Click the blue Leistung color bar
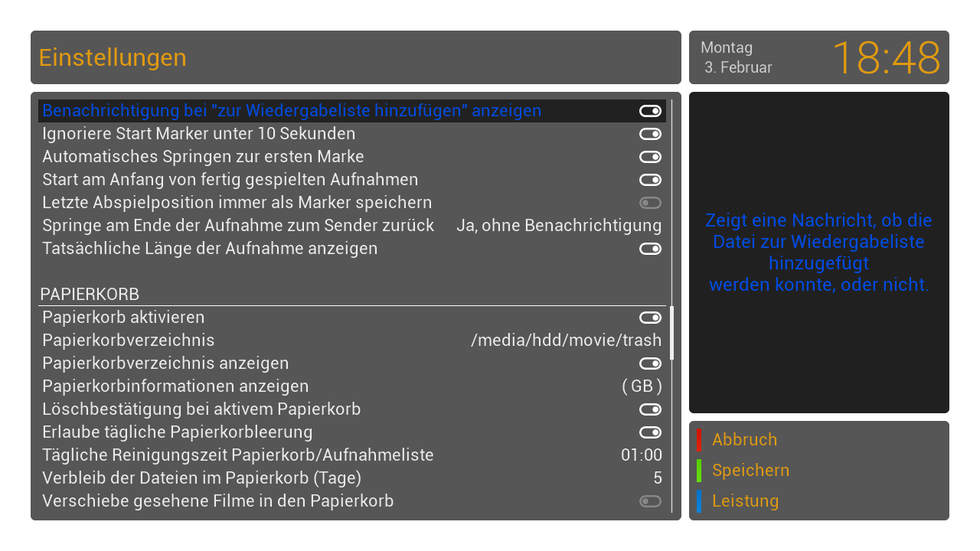This screenshot has width=980, height=551. 698,500
